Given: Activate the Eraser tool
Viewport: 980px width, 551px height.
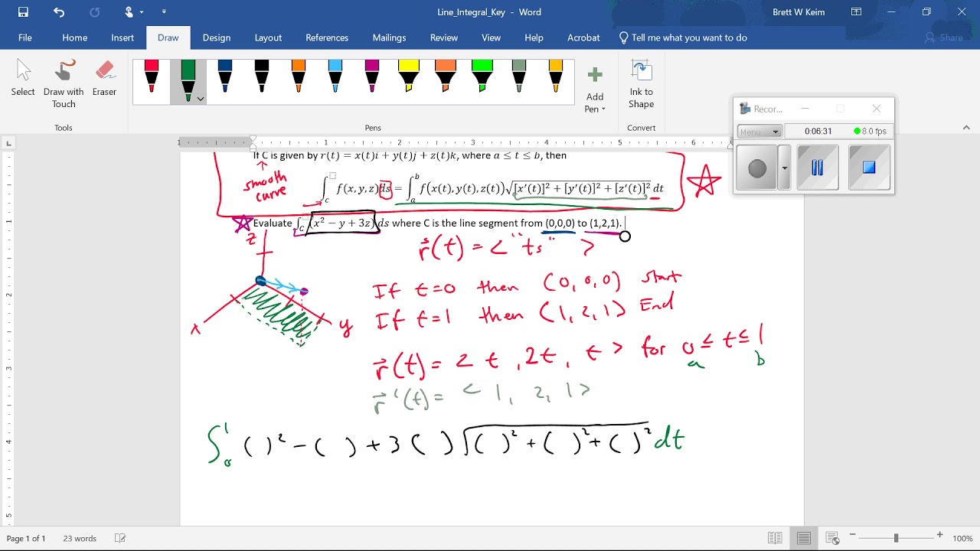Looking at the screenshot, I should pyautogui.click(x=105, y=79).
